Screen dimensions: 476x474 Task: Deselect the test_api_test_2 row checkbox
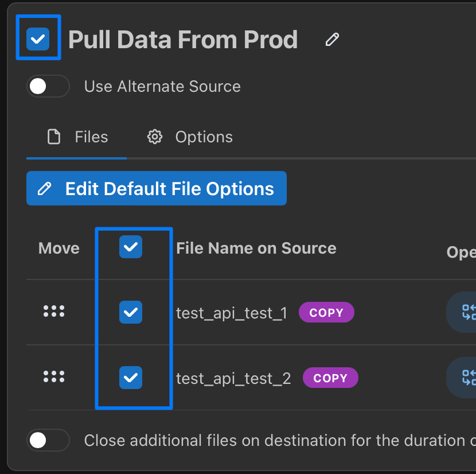[131, 378]
